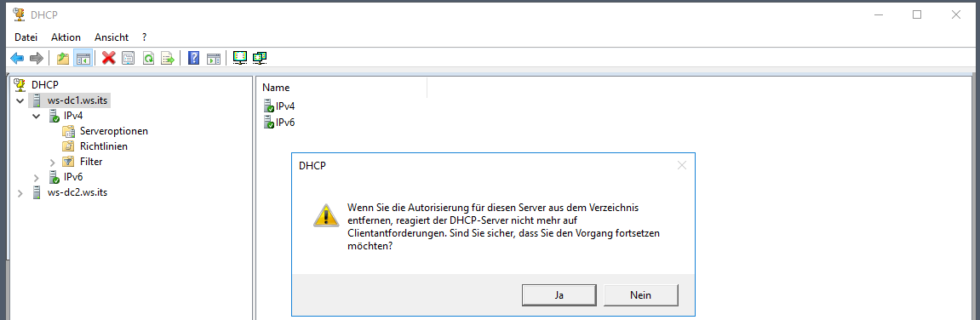The height and width of the screenshot is (320, 980).
Task: Click the ws-dc2.ws.its server icon
Action: click(37, 191)
